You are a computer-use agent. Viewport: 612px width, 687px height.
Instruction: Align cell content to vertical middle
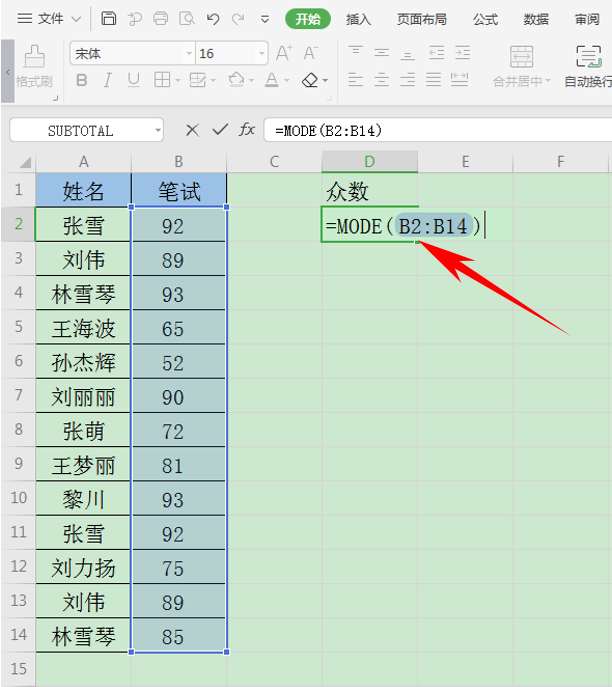point(382,53)
